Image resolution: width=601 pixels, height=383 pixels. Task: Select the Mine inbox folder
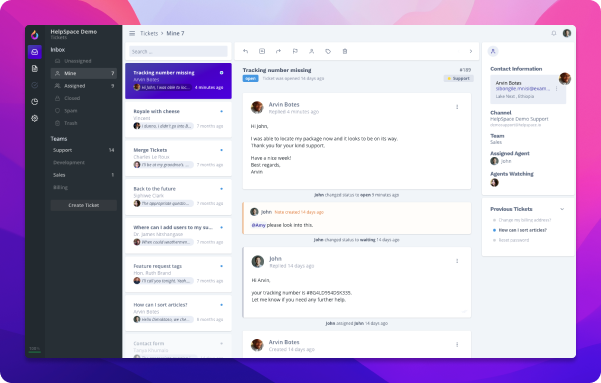coord(84,73)
